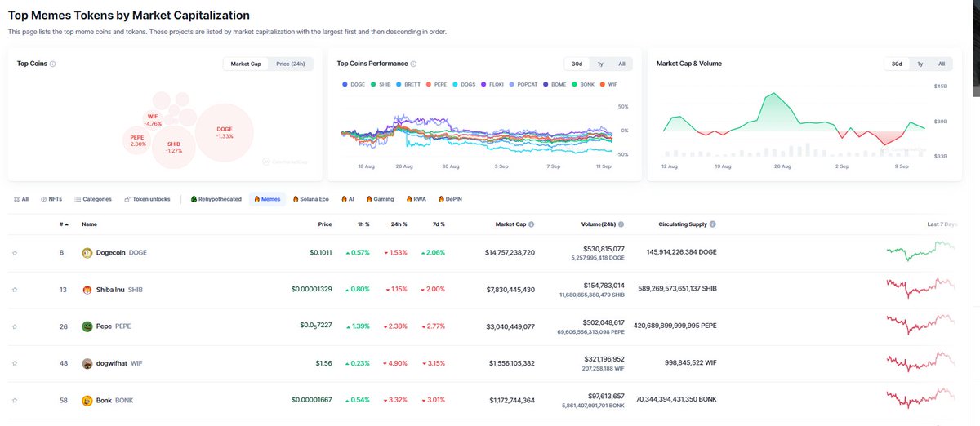
Task: Toggle WIF series in performance chart legend
Action: pyautogui.click(x=610, y=84)
